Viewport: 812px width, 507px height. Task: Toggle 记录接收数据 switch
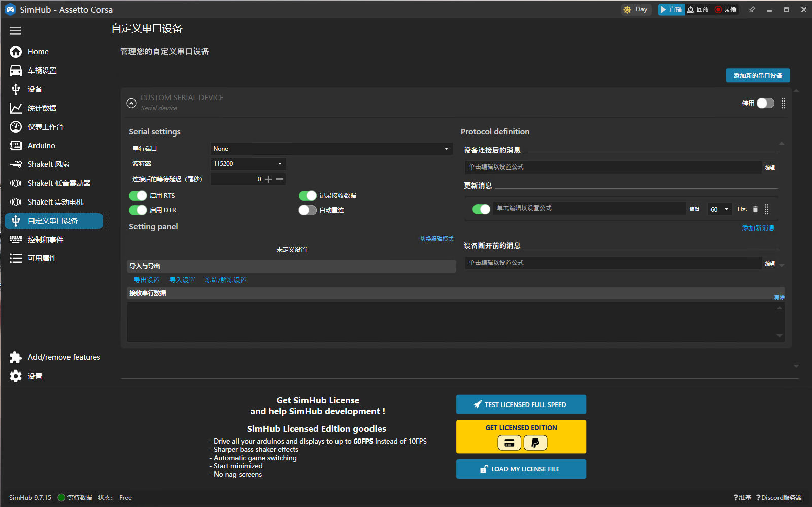pos(308,196)
